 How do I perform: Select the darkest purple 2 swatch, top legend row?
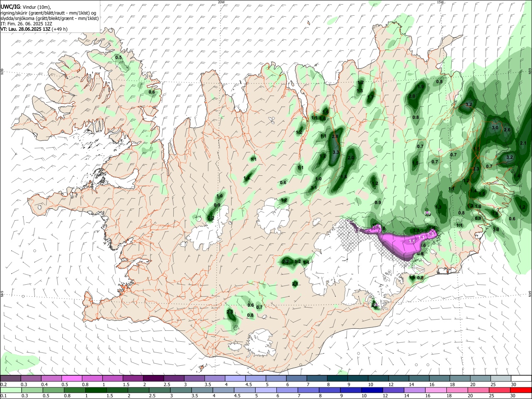[153, 379]
